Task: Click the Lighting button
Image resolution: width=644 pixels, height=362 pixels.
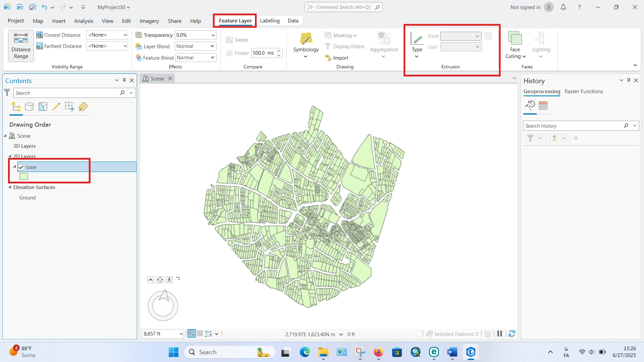Action: click(x=541, y=45)
